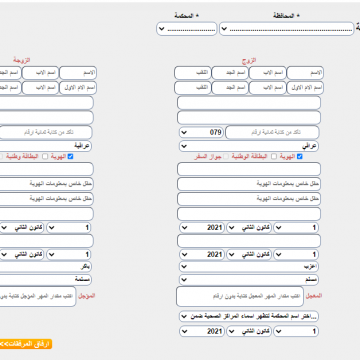Viewport: 360px width, 360px height.
Task: Open month dropdown in wife's topmost date row
Action: tap(22, 228)
